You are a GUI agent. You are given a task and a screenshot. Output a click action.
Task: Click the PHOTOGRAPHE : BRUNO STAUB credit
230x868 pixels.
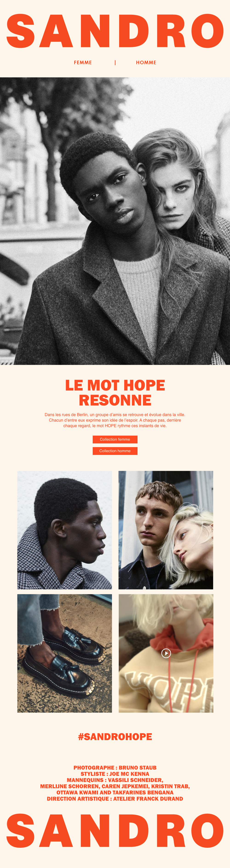click(115, 767)
